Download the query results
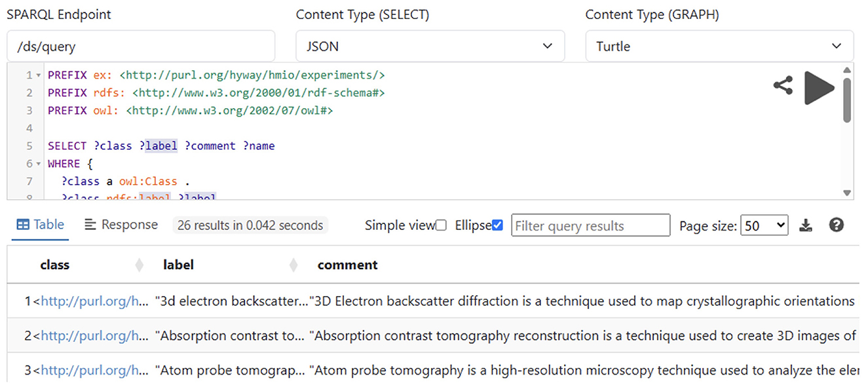This screenshot has width=868, height=387. click(806, 226)
